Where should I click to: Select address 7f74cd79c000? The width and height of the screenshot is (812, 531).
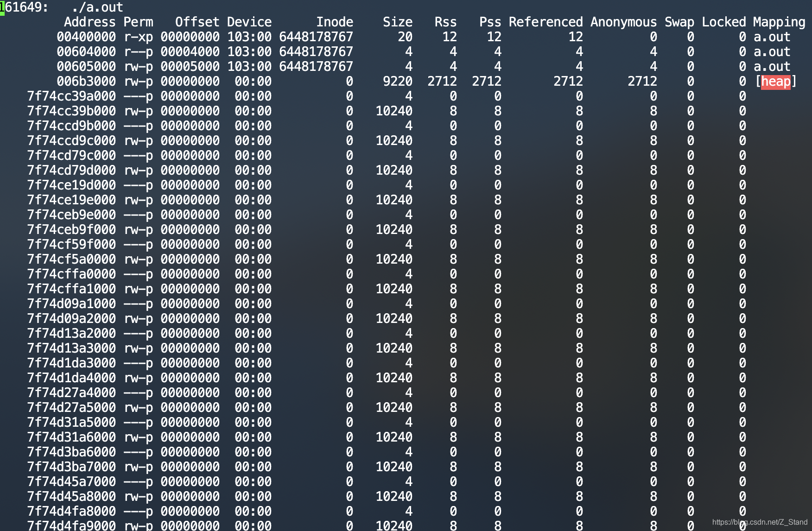click(x=71, y=156)
